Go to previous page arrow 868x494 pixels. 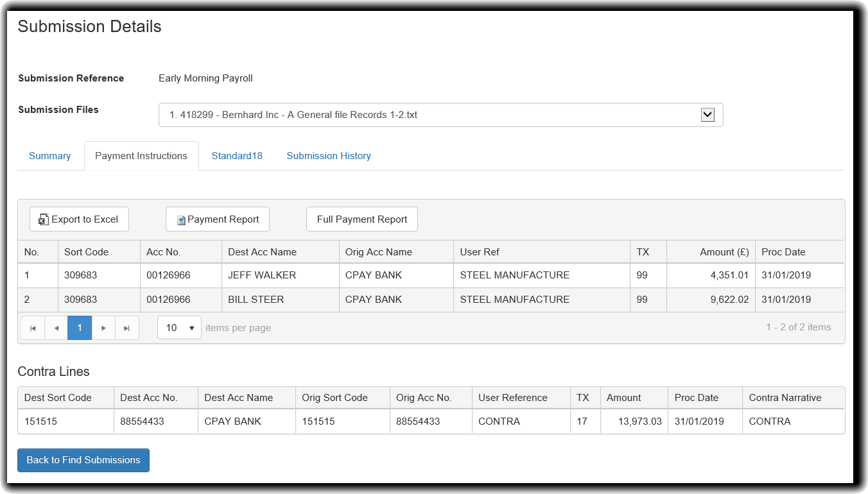tap(56, 328)
